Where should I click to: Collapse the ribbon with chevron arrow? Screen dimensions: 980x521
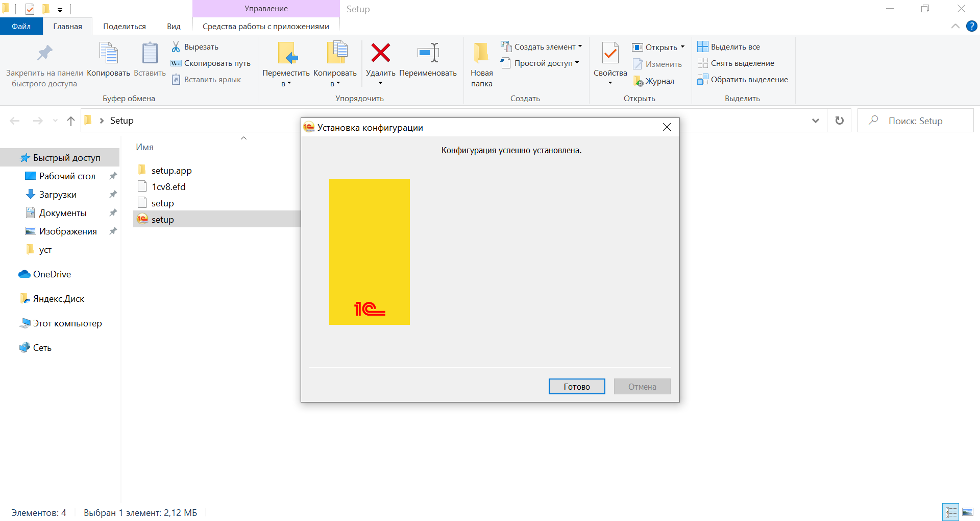(955, 26)
